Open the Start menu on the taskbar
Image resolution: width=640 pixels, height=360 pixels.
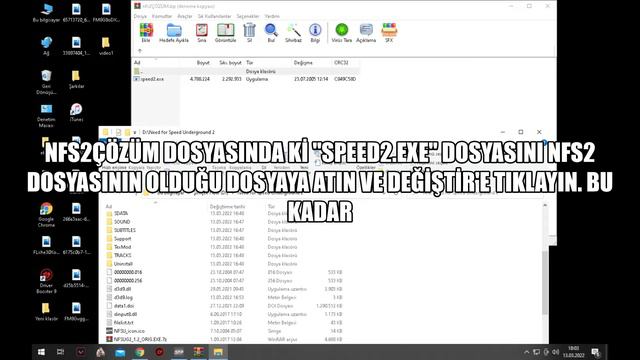(41, 352)
